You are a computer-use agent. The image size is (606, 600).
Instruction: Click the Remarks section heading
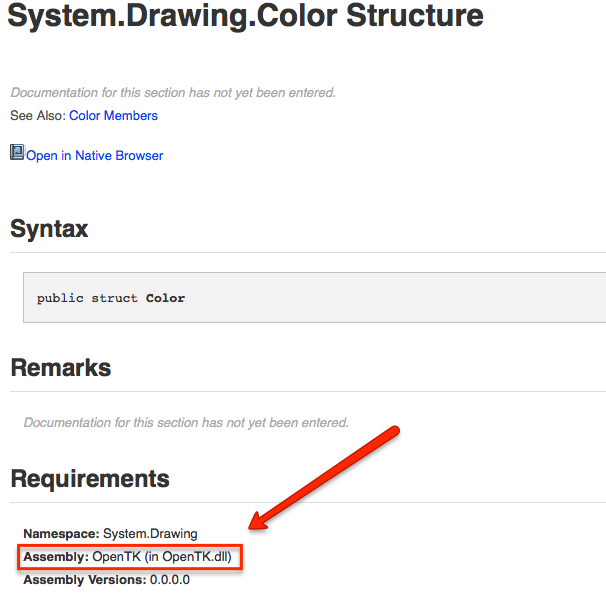60,368
